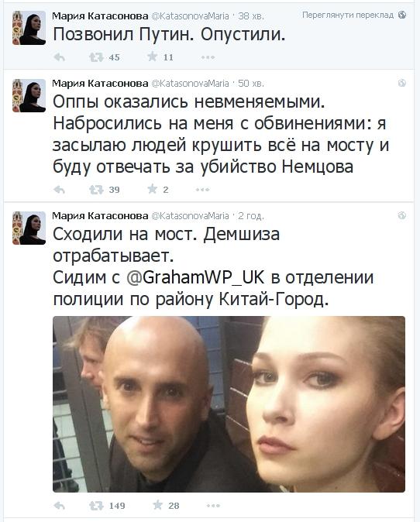420x522 pixels.
Task: Open more options on the first tweet
Action: [208, 57]
